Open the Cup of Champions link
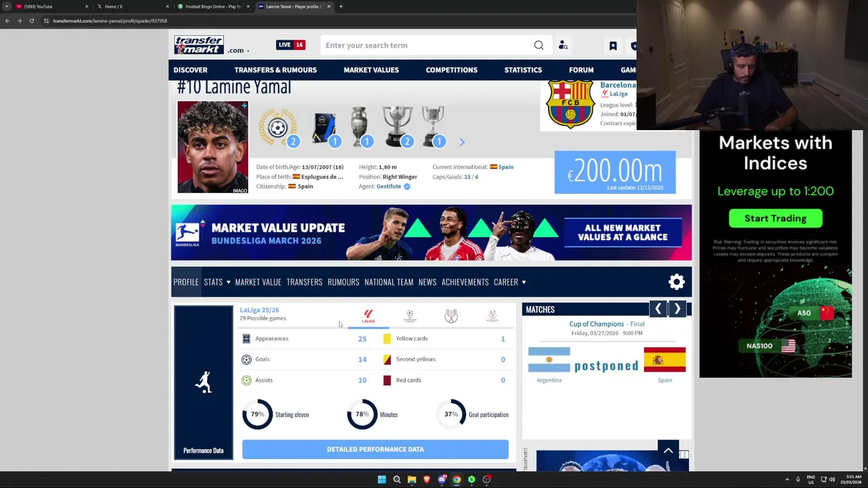Image resolution: width=868 pixels, height=488 pixels. pos(596,324)
